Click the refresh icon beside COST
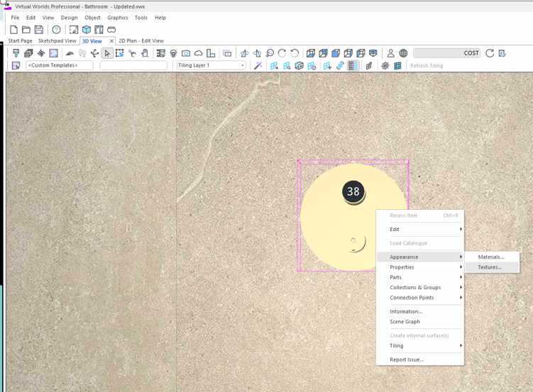The width and height of the screenshot is (533, 392). 490,53
